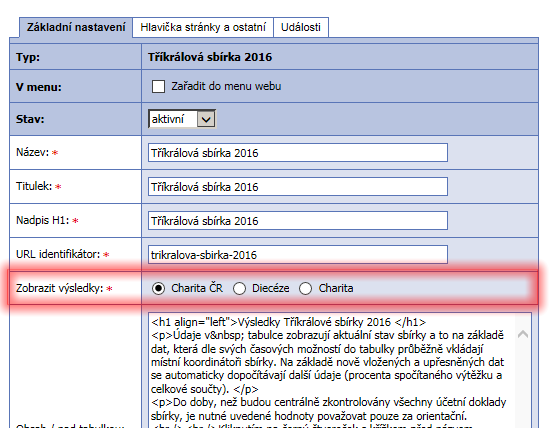The image size is (551, 428).
Task: Focus the URL identifikátor input field
Action: point(298,254)
